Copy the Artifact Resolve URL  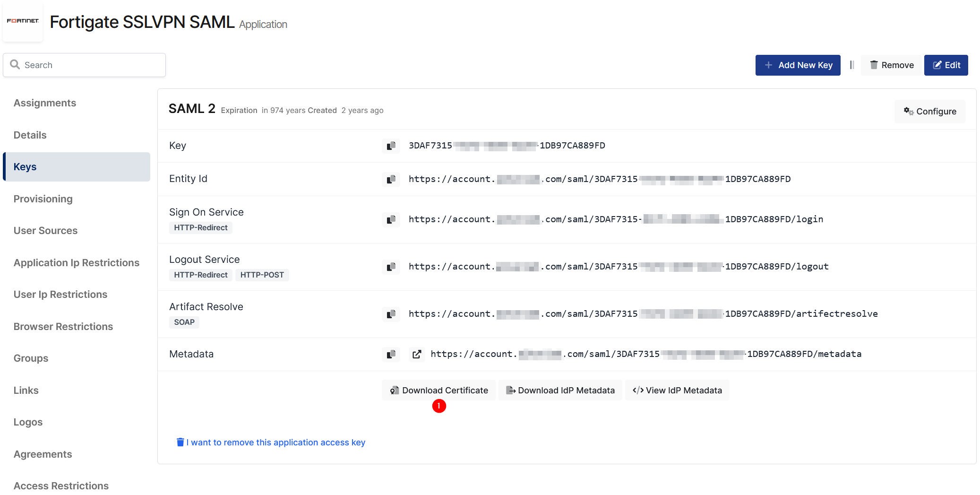391,314
